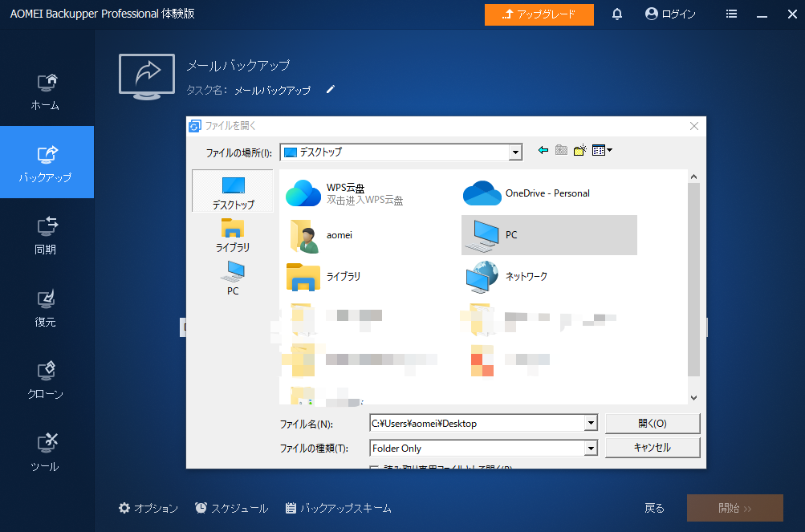Open the Clone section
The image size is (805, 532).
tap(46, 380)
